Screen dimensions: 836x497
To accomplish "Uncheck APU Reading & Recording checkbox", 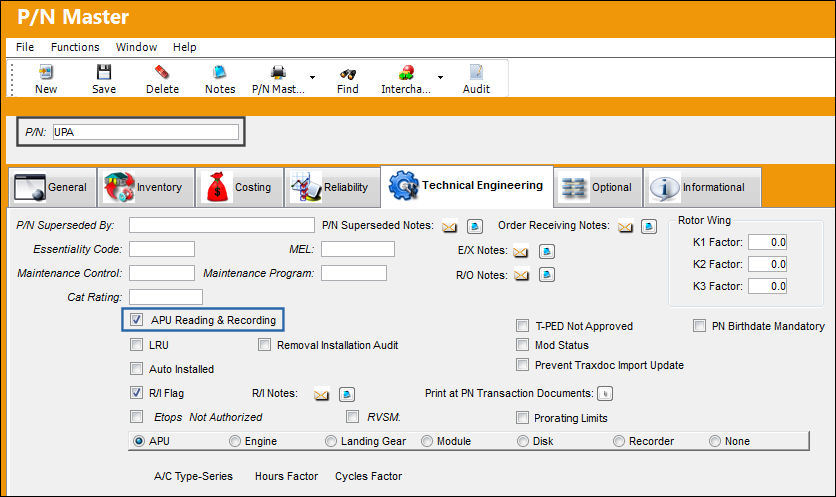I will tap(136, 319).
